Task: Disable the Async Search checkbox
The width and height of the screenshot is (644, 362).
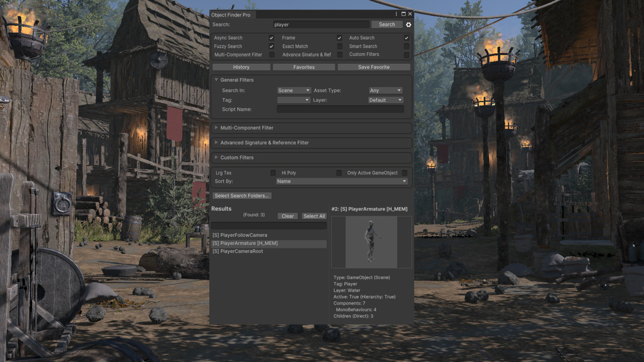Action: [x=271, y=38]
